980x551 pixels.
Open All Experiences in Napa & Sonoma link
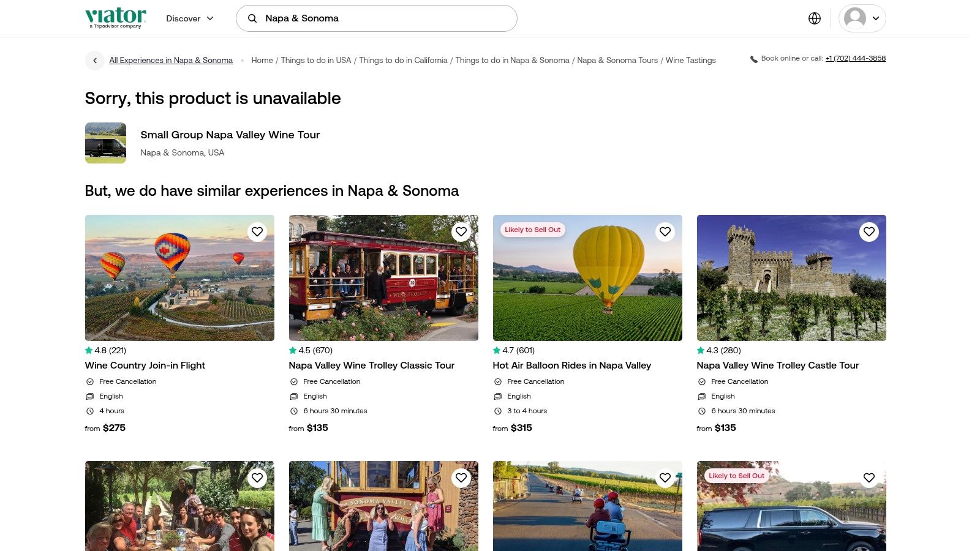click(171, 61)
